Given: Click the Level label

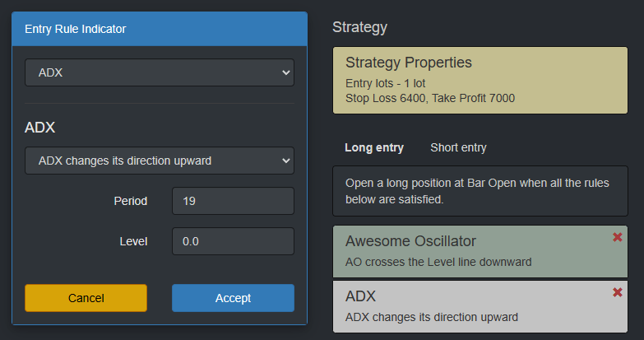Looking at the screenshot, I should [133, 241].
